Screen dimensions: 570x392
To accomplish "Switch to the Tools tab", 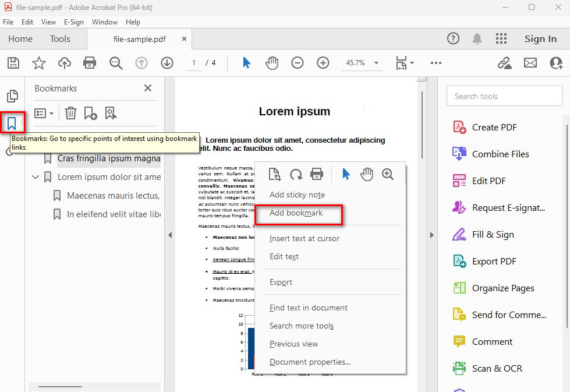I will point(60,39).
